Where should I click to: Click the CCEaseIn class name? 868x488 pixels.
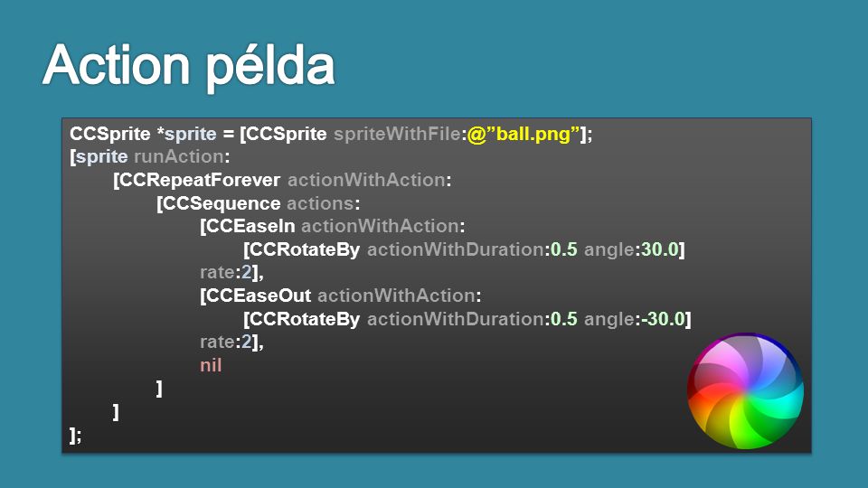[250, 226]
